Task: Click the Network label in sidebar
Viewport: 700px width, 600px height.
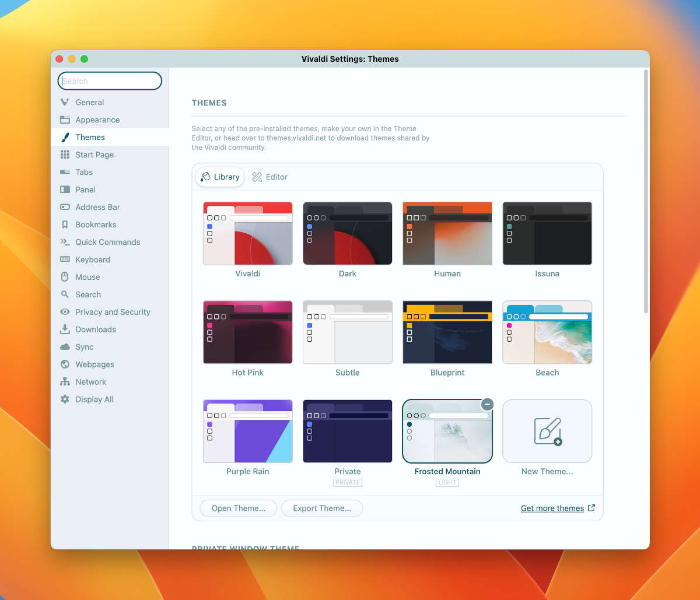Action: coord(91,382)
